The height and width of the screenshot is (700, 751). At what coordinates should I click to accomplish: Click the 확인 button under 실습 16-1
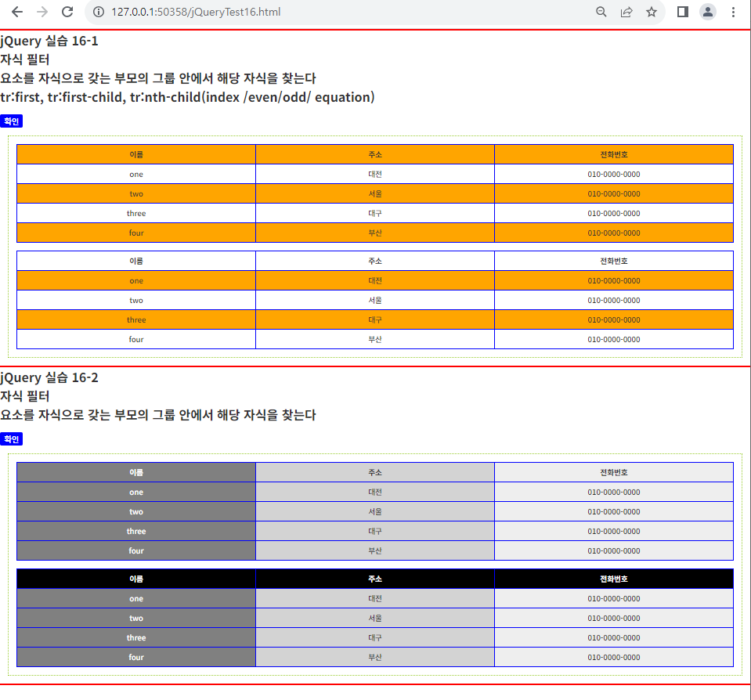(12, 121)
